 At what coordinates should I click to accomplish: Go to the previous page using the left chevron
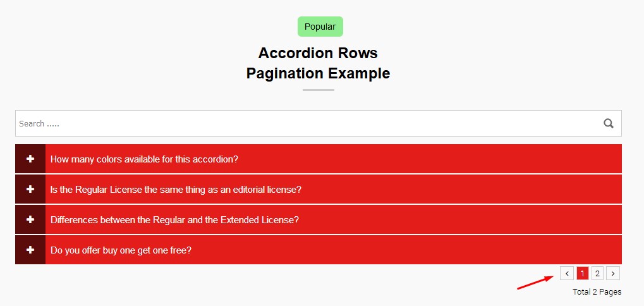point(567,273)
